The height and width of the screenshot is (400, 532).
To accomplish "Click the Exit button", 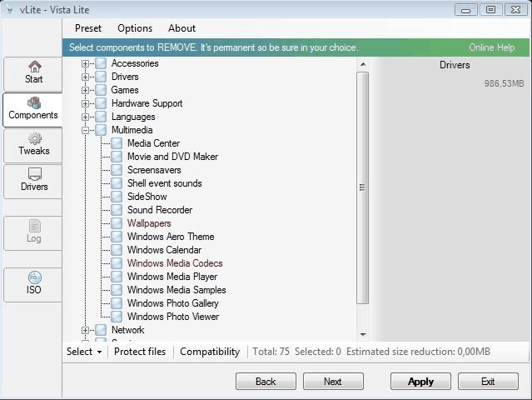I will pyautogui.click(x=488, y=382).
